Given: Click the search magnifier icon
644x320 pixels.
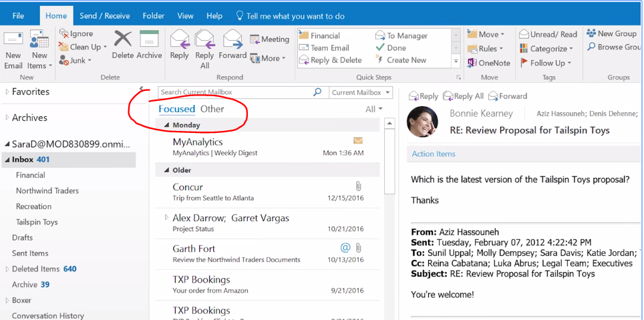Looking at the screenshot, I should pyautogui.click(x=318, y=92).
